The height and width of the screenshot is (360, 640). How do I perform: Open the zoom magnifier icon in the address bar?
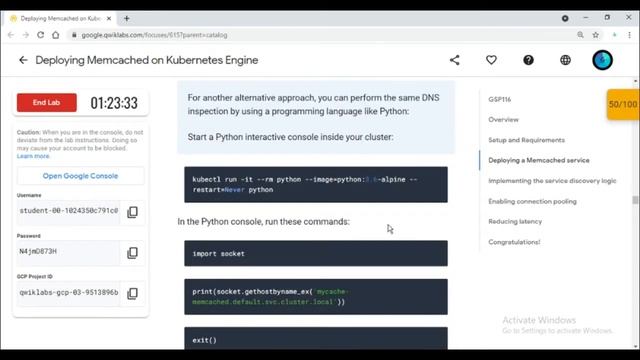580,35
